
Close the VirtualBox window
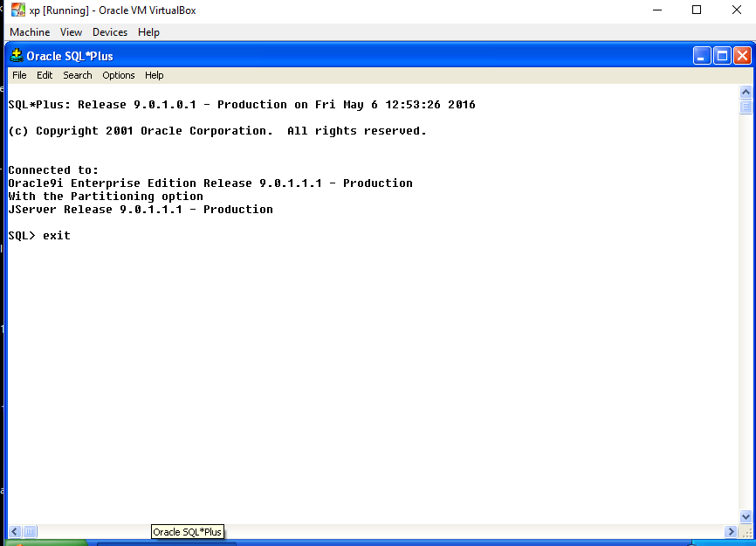(736, 10)
